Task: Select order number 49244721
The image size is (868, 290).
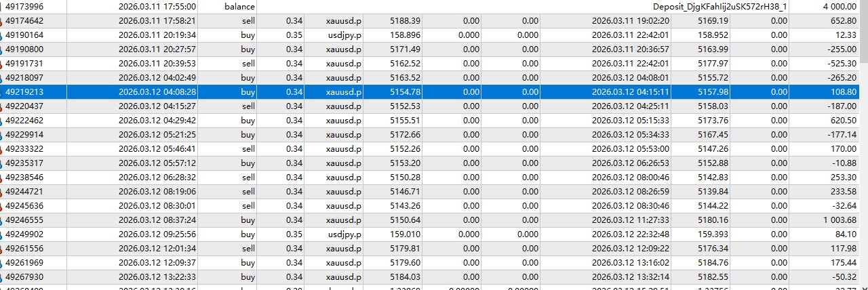Action: [x=24, y=191]
